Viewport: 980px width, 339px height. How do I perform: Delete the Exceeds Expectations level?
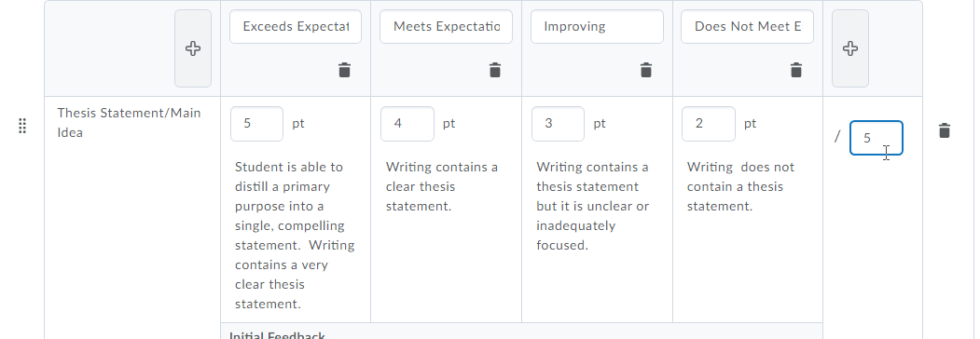(x=344, y=70)
